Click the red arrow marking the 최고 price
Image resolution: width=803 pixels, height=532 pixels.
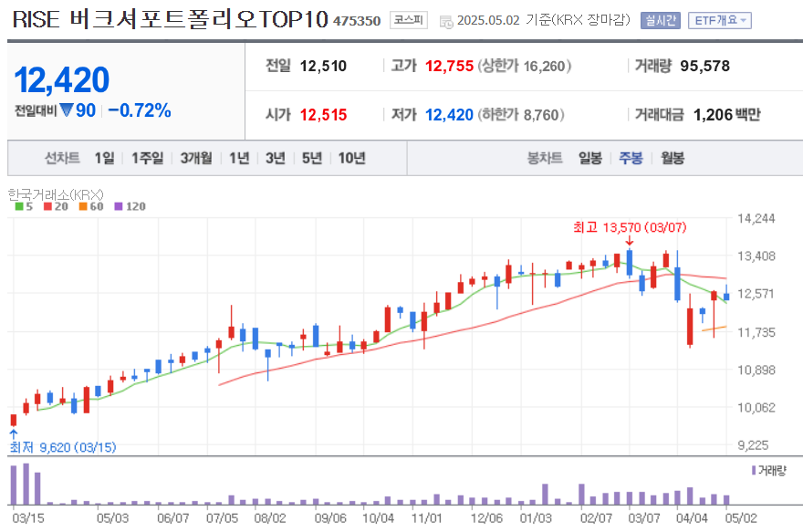(x=630, y=241)
